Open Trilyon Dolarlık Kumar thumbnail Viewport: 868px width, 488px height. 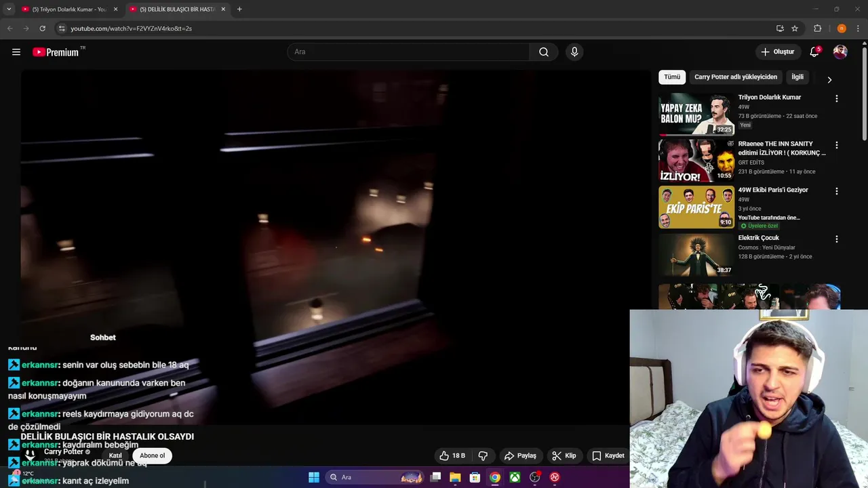[696, 115]
